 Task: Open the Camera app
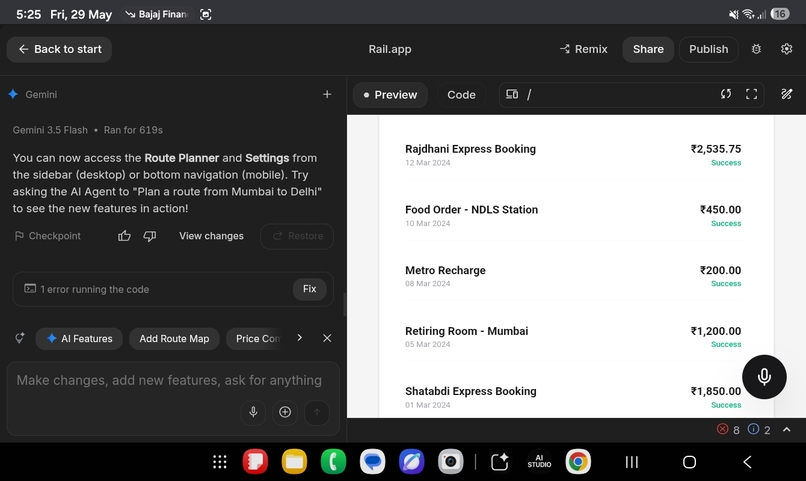[x=450, y=461]
